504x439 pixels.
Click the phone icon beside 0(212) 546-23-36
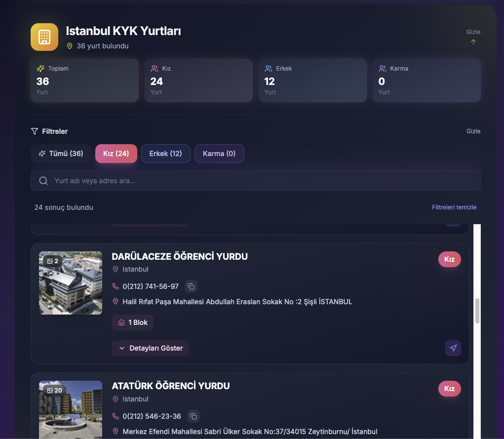click(116, 416)
